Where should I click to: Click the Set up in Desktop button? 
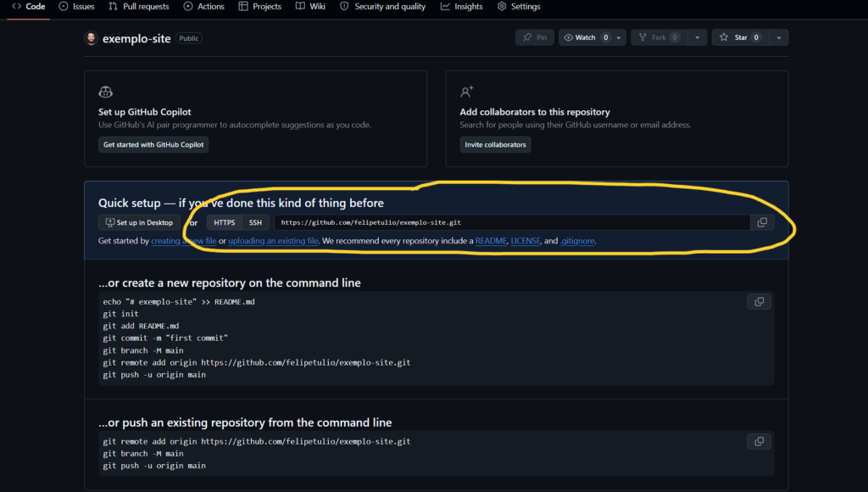coord(139,222)
